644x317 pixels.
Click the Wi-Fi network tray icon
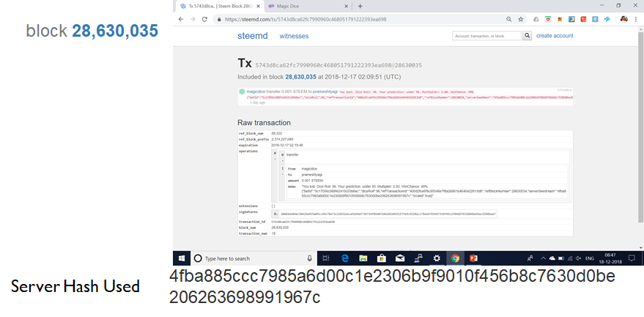tap(570, 258)
